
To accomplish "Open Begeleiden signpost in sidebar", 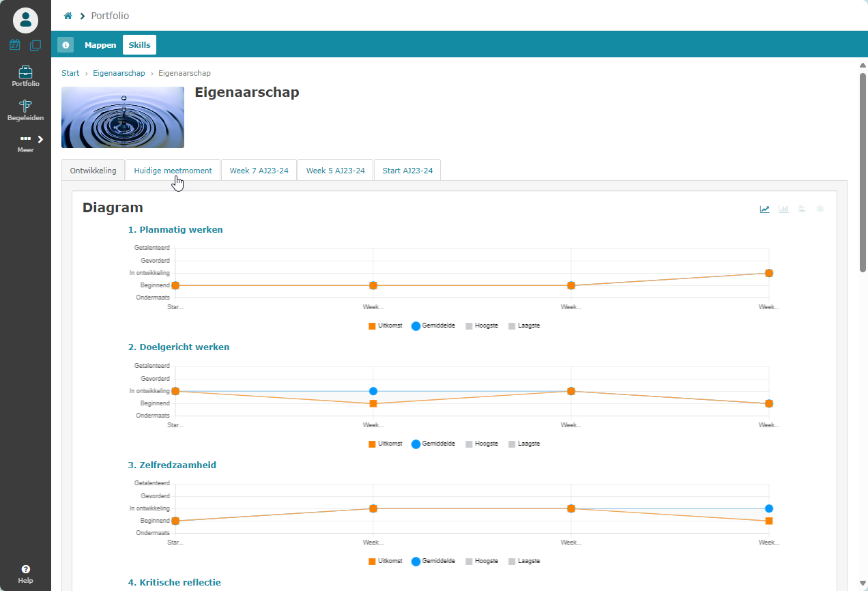I will pyautogui.click(x=25, y=111).
